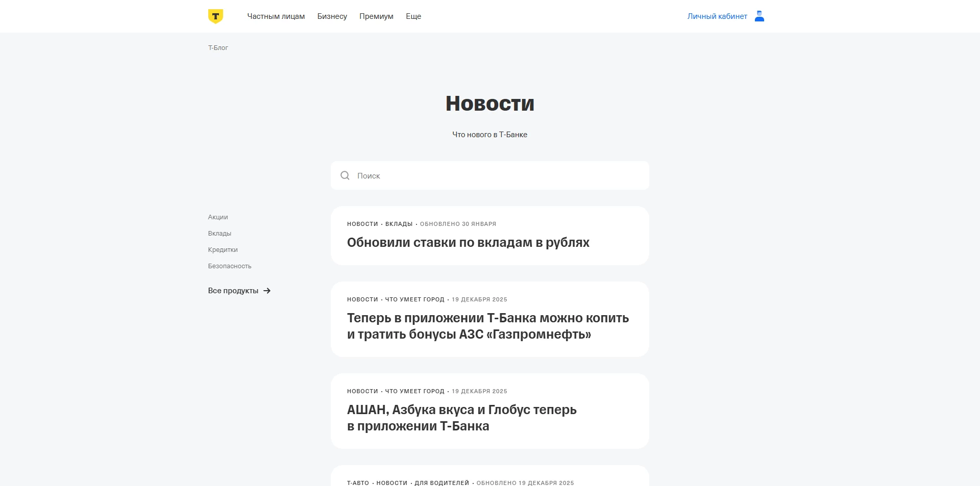This screenshot has height=486, width=980.
Task: Select Вклады in the sidebar
Action: 219,234
